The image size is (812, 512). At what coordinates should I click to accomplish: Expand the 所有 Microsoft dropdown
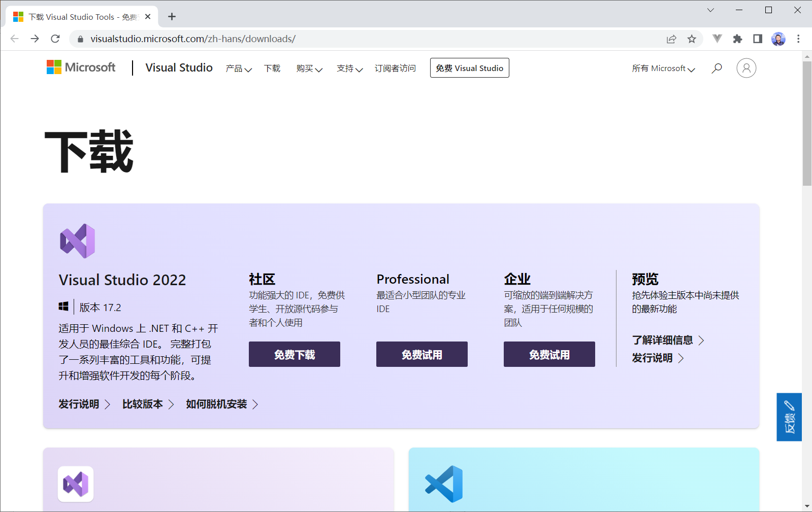[x=663, y=69]
